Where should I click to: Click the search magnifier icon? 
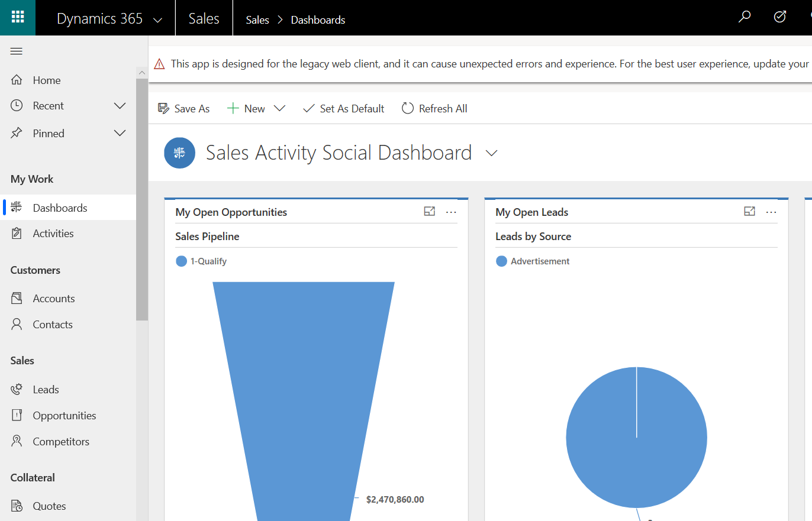[x=744, y=17]
